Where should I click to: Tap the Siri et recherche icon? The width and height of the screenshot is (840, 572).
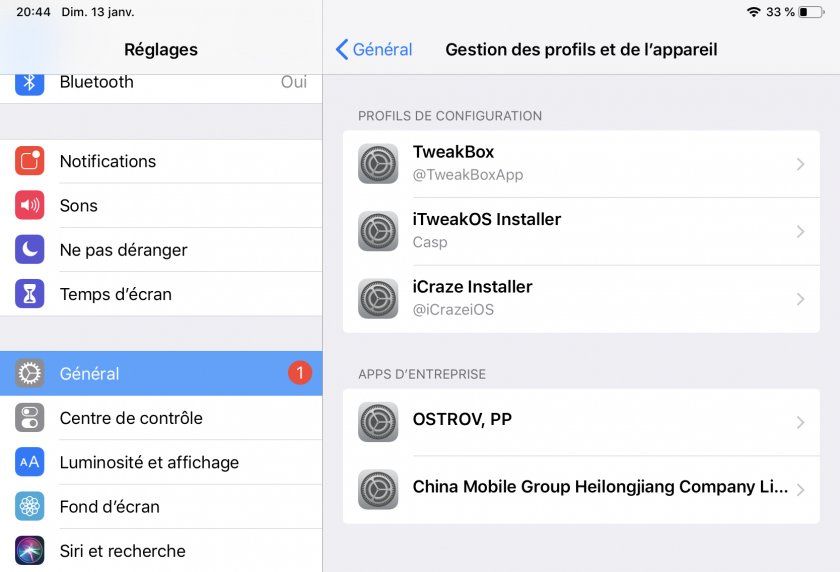click(x=30, y=551)
